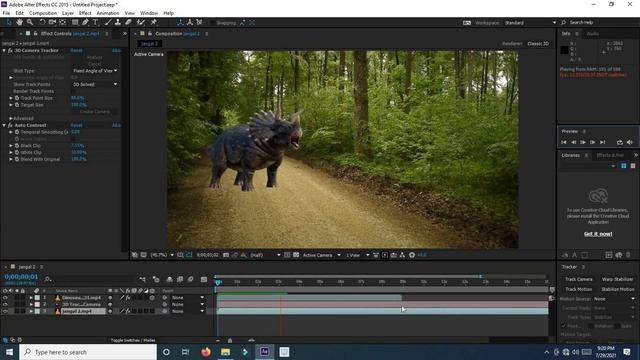The height and width of the screenshot is (360, 640).
Task: Collapse the Auto Contrast effect
Action: (x=4, y=125)
